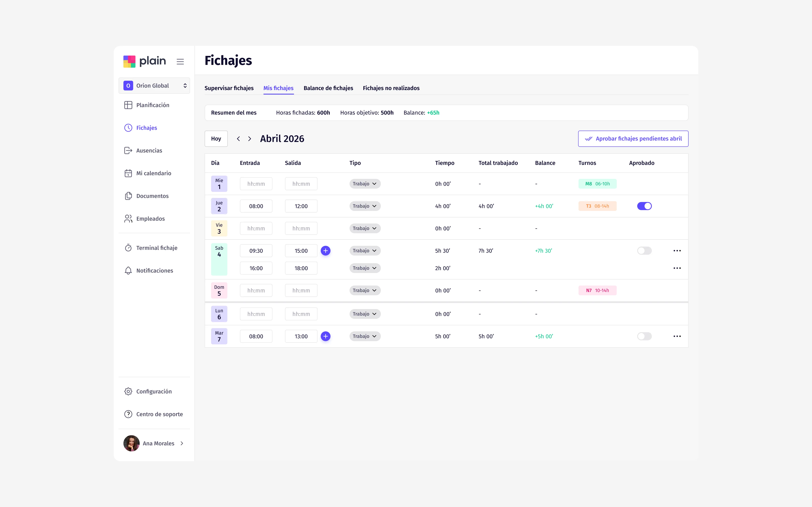The width and height of the screenshot is (812, 507).
Task: Expand the Trabajo type dropdown for Mie 1
Action: click(x=365, y=184)
